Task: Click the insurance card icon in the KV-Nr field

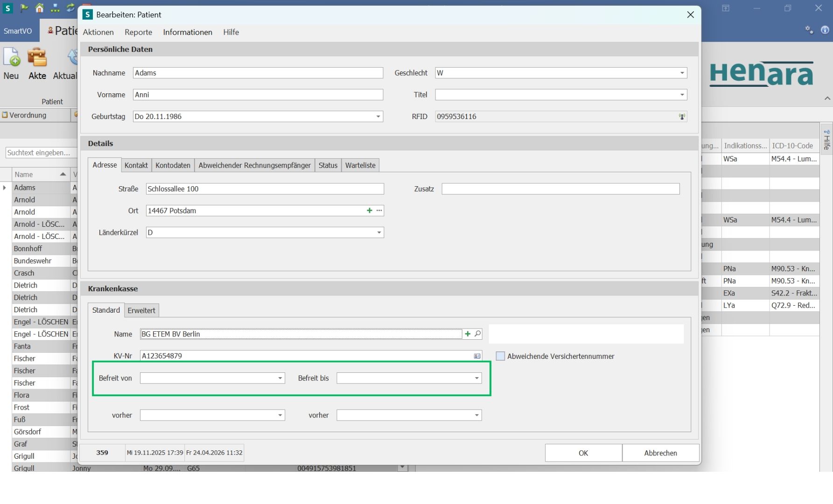Action: [x=477, y=356]
